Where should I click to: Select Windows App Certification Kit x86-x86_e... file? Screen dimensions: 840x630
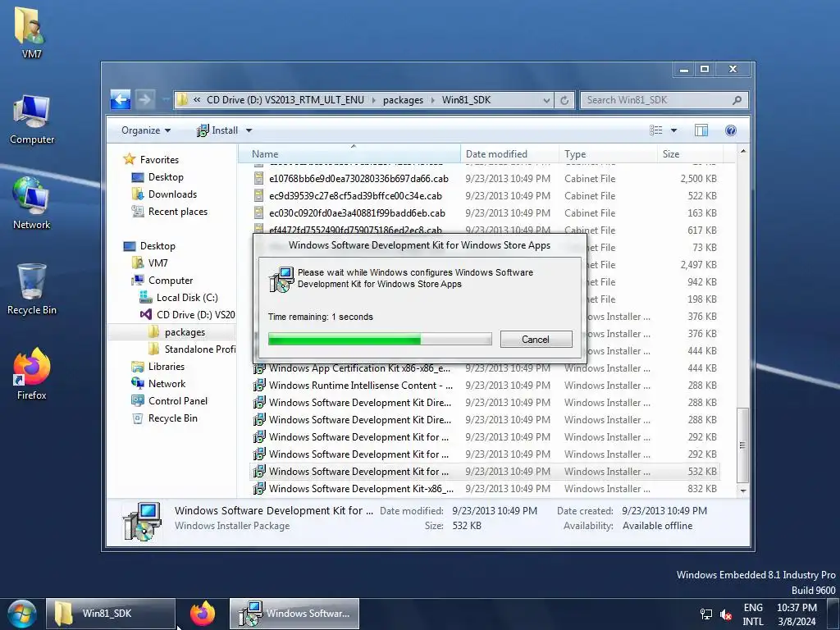[x=359, y=368]
